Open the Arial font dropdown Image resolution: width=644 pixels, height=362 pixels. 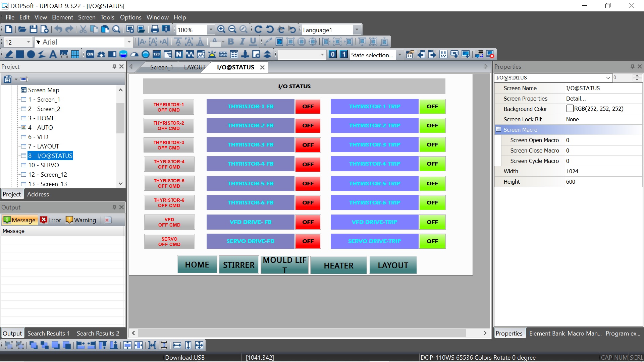point(129,42)
